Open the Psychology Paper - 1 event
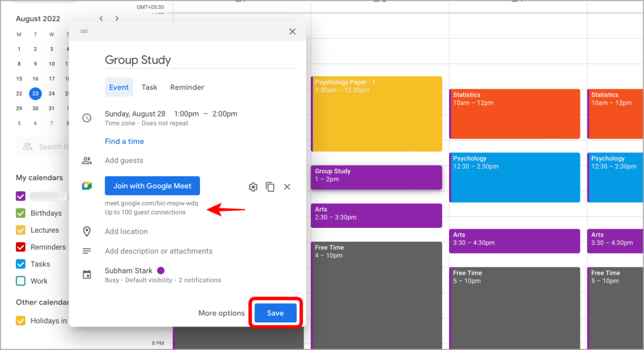This screenshot has height=350, width=644. point(377,114)
